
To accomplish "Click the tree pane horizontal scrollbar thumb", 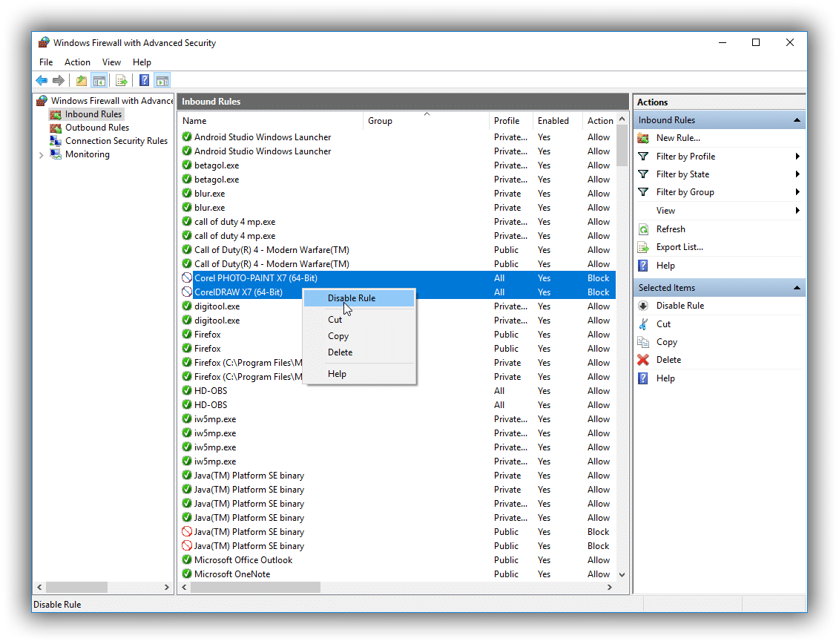I will (x=76, y=588).
